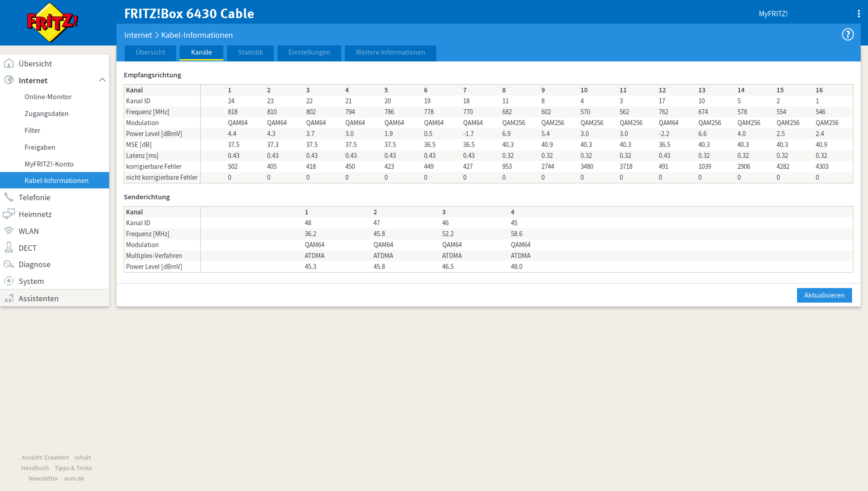This screenshot has width=868, height=491.
Task: Click Ansicht: Erweitert footer link
Action: click(45, 457)
